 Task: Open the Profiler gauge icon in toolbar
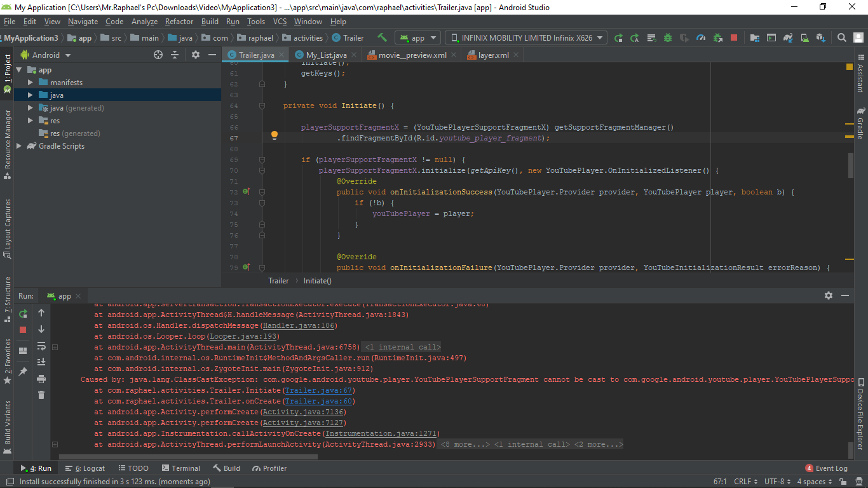pos(701,38)
